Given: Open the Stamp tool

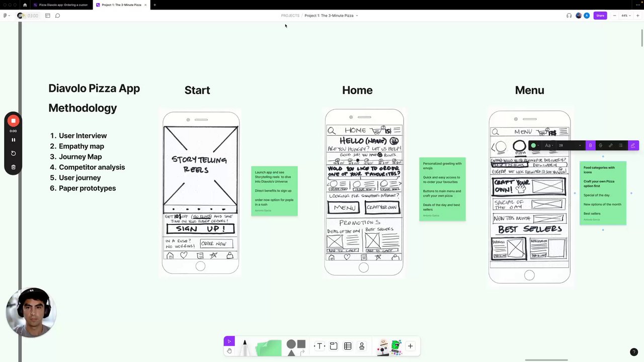Looking at the screenshot, I should coord(362,346).
